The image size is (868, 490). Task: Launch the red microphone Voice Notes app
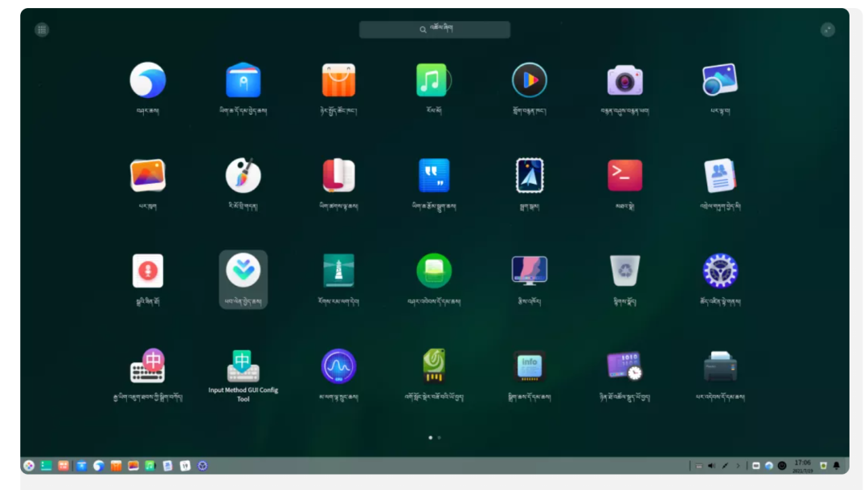point(148,271)
